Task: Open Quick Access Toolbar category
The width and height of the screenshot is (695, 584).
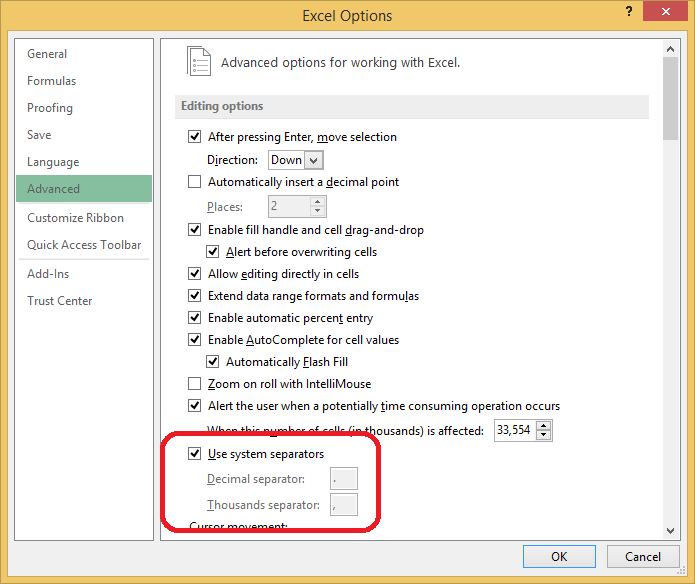Action: pos(84,245)
